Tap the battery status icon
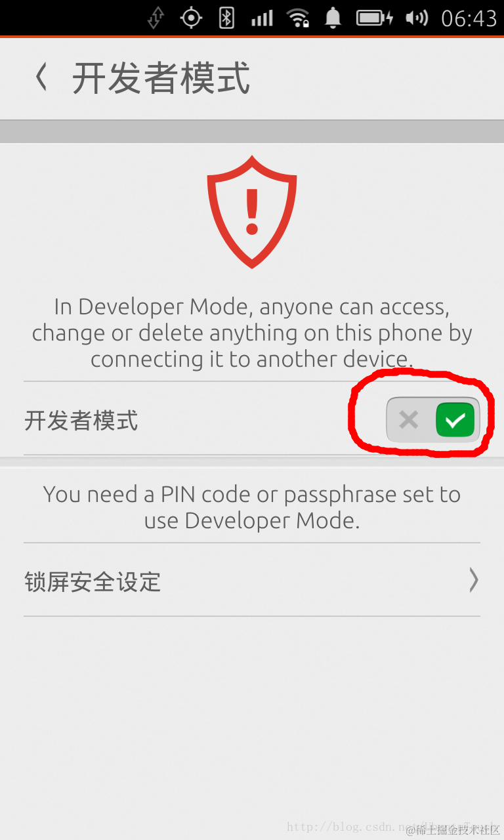504x840 pixels. click(x=375, y=18)
